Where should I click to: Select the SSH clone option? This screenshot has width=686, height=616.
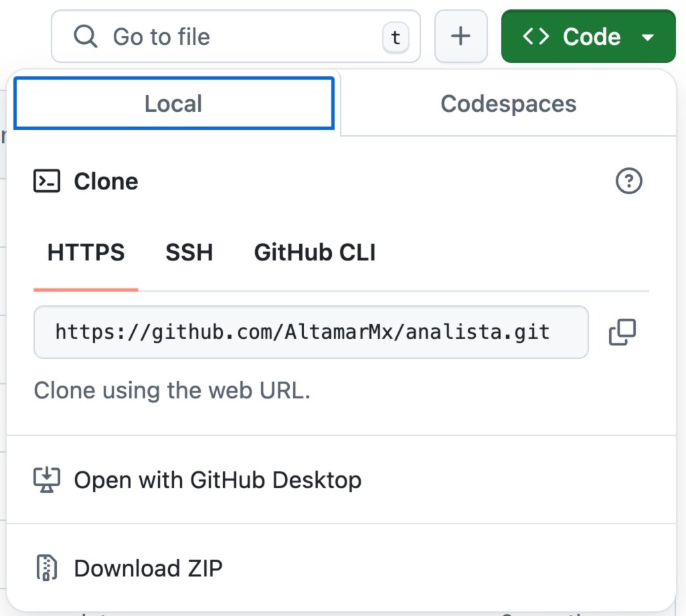[x=189, y=252]
